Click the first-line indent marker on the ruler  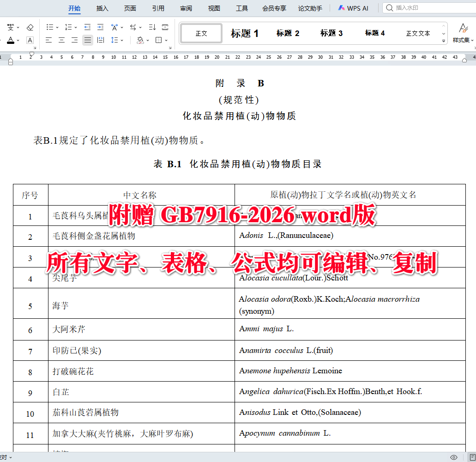(31, 54)
